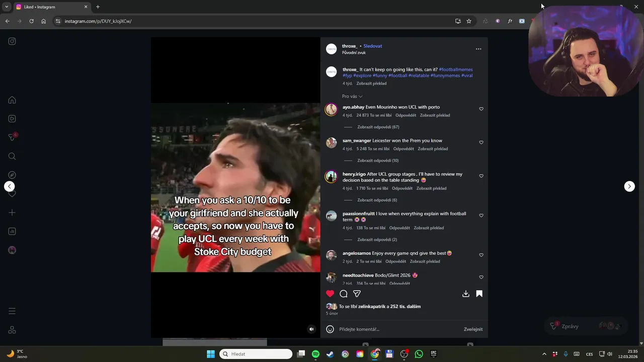This screenshot has width=644, height=362.
Task: Open ayo.abhay profile picture
Action: point(331,109)
